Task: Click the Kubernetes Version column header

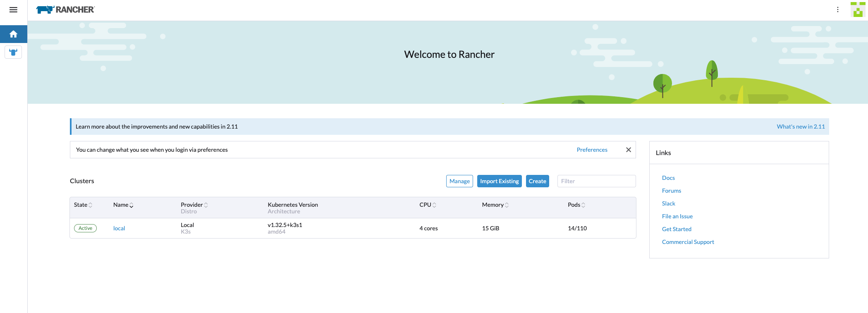Action: 293,205
